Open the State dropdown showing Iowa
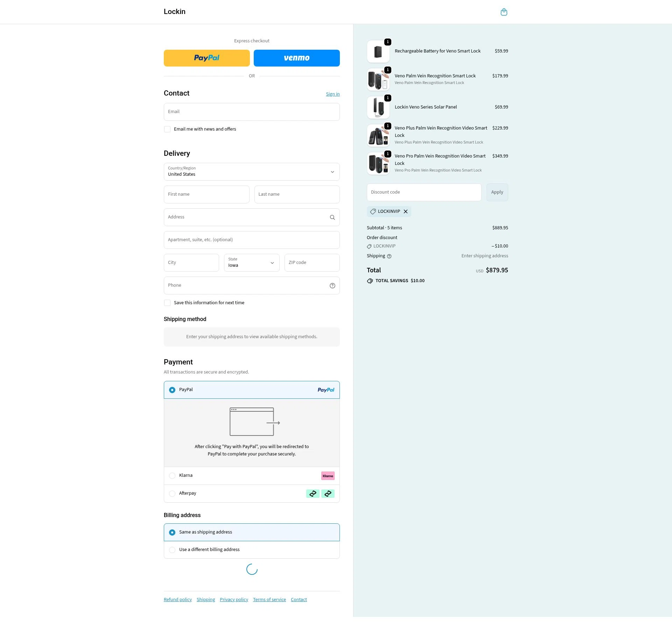The height and width of the screenshot is (627, 672). 251,263
